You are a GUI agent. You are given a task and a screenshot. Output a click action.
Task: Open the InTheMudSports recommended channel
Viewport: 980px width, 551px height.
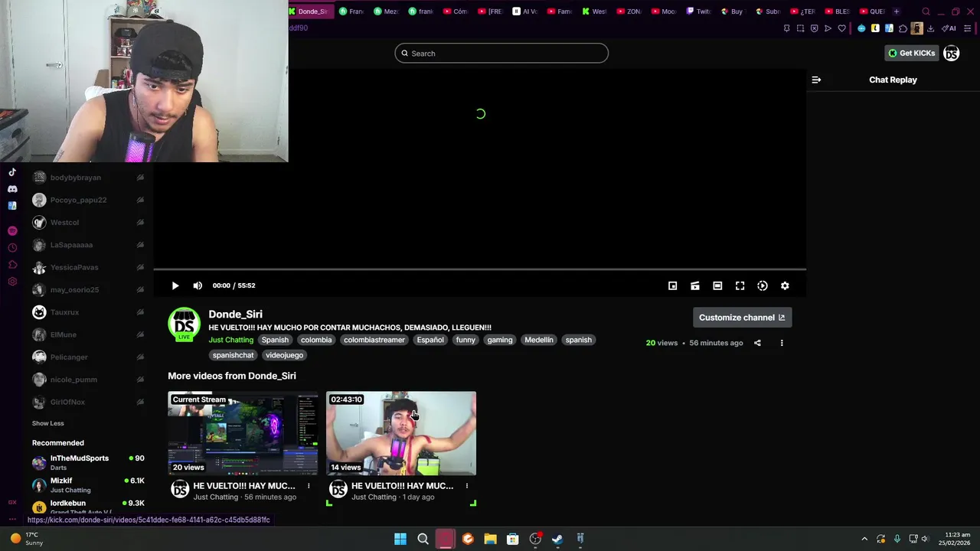coord(88,462)
